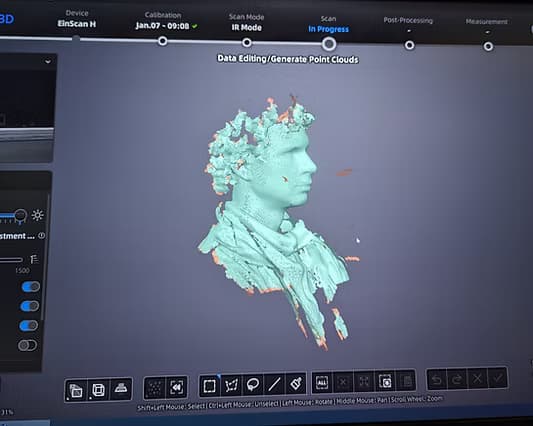Screen dimensions: 533x426
Task: Click the "31%" status text
Action: [x=7, y=412]
